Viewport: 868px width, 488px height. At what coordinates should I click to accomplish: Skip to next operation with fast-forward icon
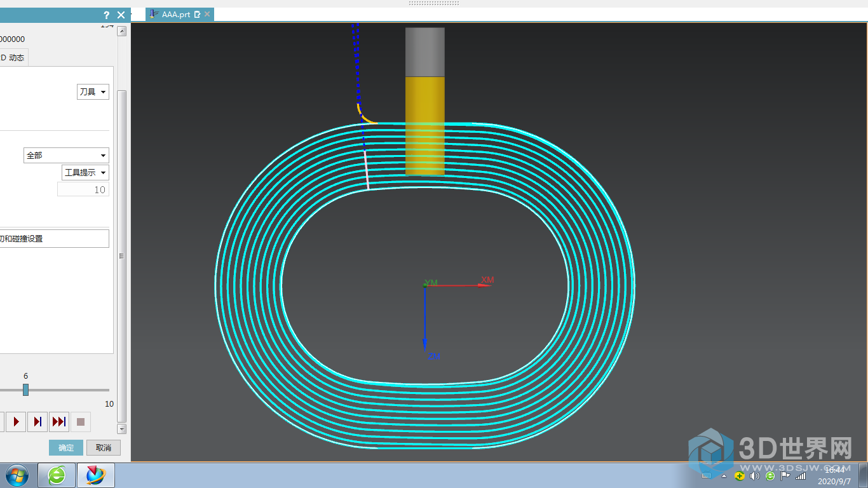(x=59, y=421)
